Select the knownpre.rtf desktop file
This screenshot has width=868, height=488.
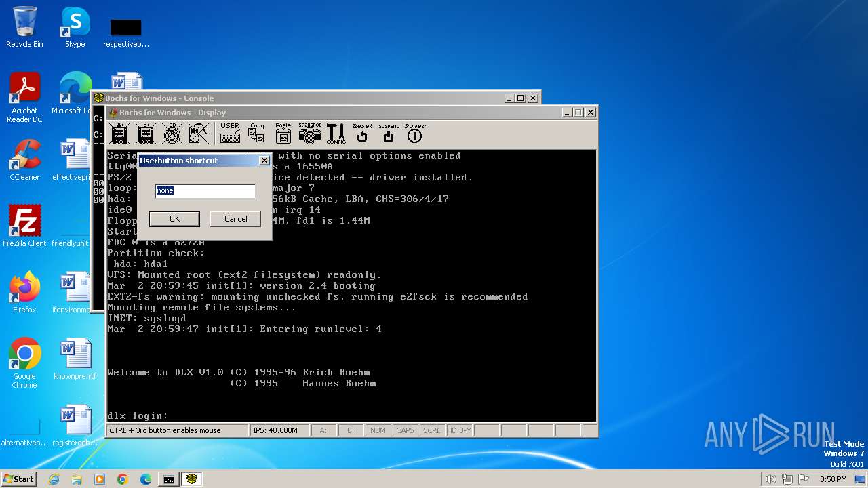pyautogui.click(x=75, y=359)
